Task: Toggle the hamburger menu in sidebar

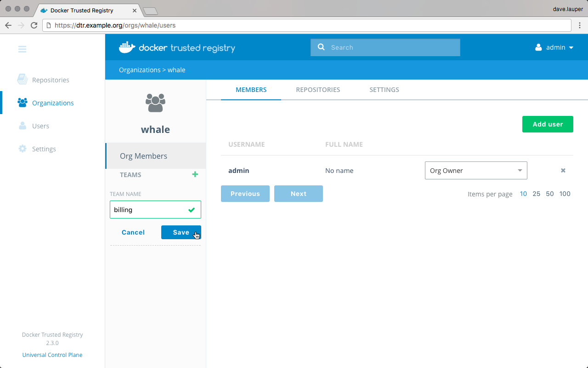Action: (22, 49)
